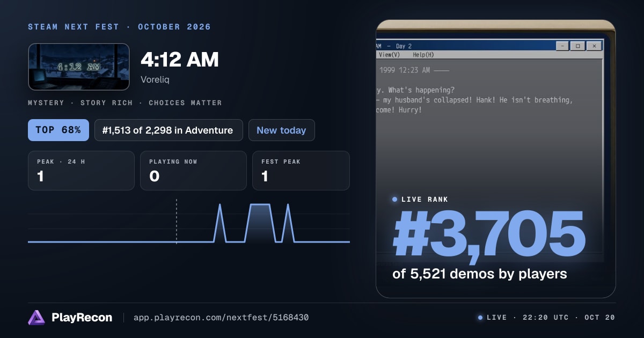Click the 4:12 AM game title heading
644x338 pixels.
coord(180,60)
